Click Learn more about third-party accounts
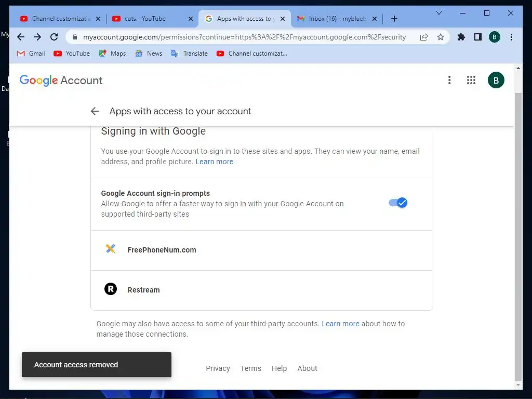The height and width of the screenshot is (399, 532). 340,324
